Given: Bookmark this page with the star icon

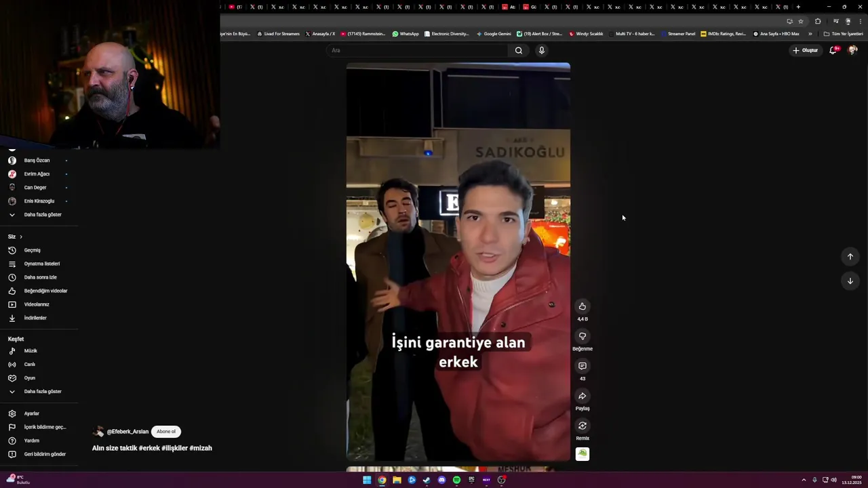Looking at the screenshot, I should pyautogui.click(x=800, y=21).
